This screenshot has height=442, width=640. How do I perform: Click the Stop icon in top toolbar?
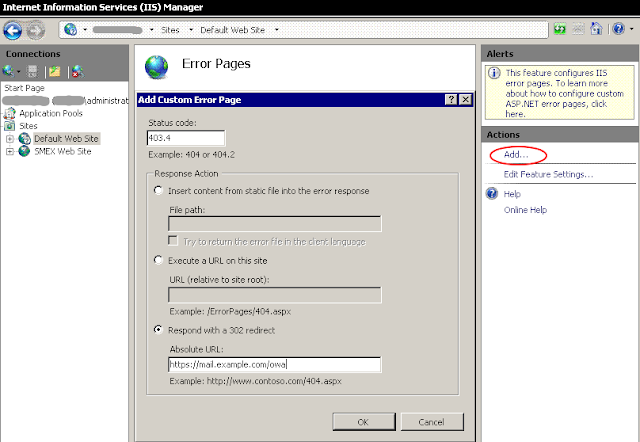coord(578,29)
